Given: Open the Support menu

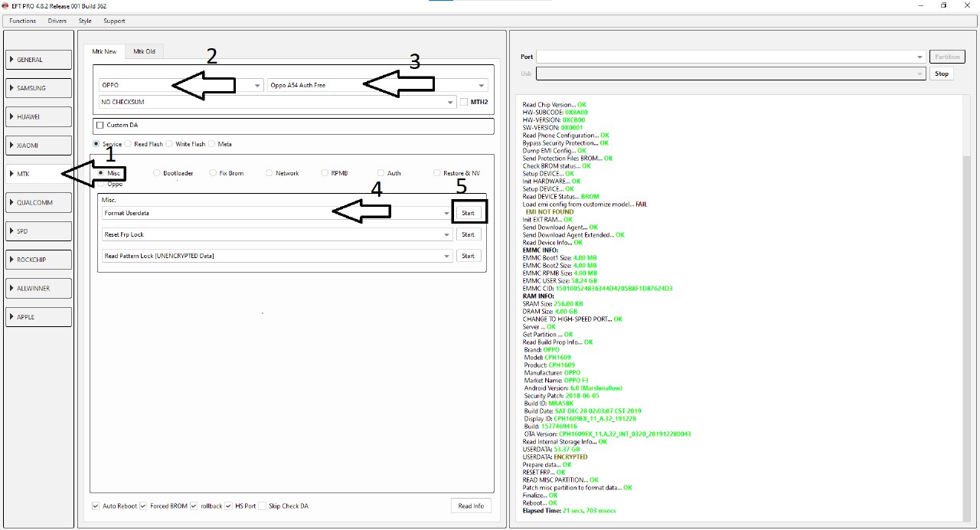Looking at the screenshot, I should [x=114, y=21].
